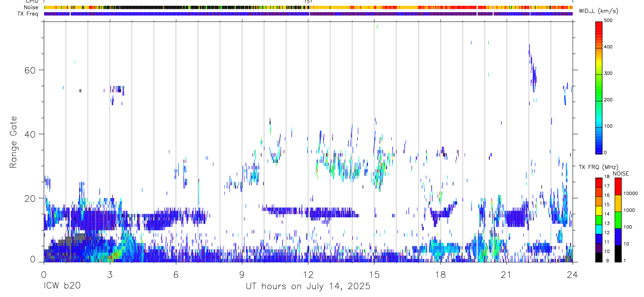Click the red top segment of NOISE scale
Image resolution: width=644 pixels, height=297 pixels.
pyautogui.click(x=617, y=186)
